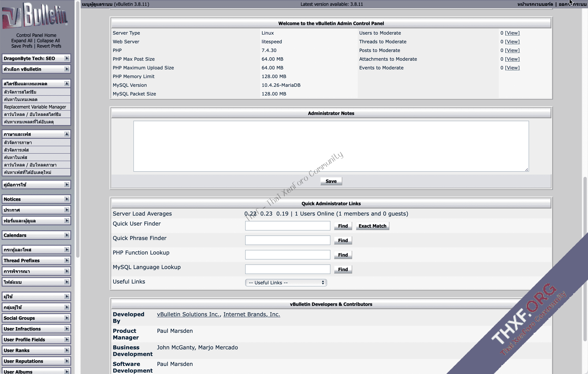Expand the Social Groups section arrow
This screenshot has width=588, height=374.
pyautogui.click(x=67, y=318)
